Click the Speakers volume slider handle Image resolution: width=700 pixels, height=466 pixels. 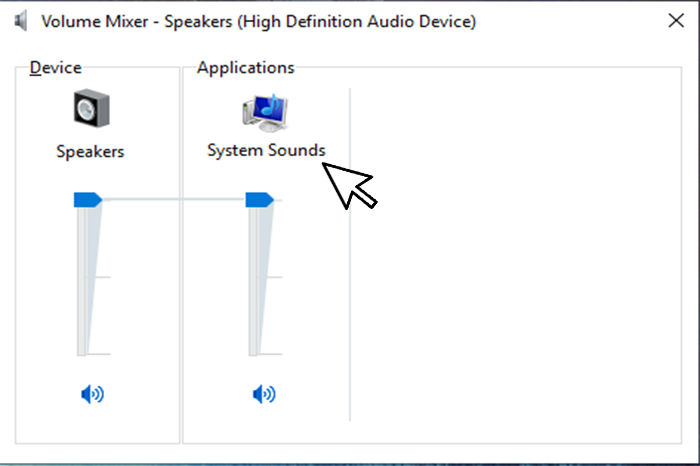click(x=87, y=200)
